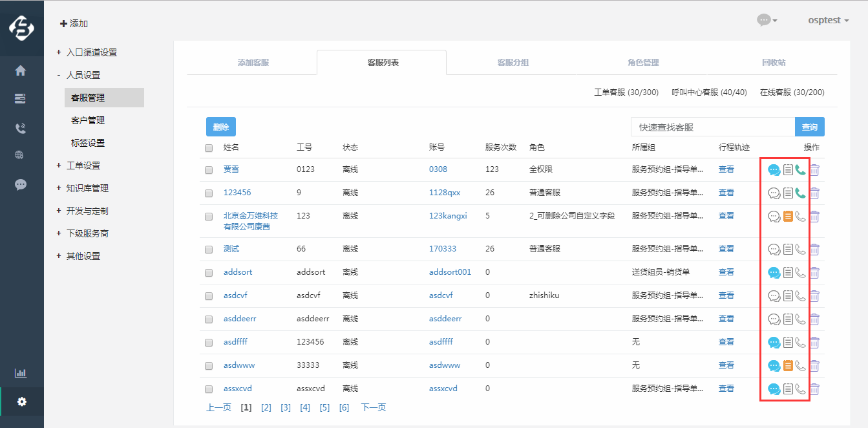Click orange ticket icon for asdwww
The image size is (868, 428).
pyautogui.click(x=788, y=366)
